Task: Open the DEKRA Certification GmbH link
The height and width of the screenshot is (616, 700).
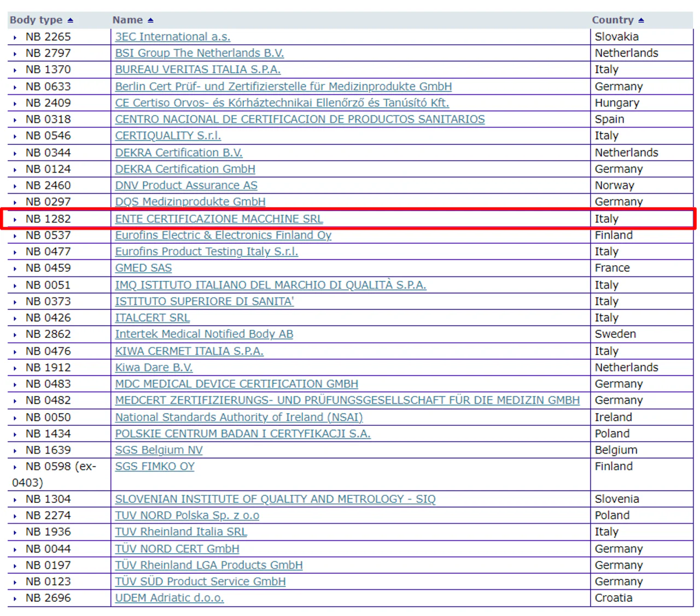Action: point(185,169)
